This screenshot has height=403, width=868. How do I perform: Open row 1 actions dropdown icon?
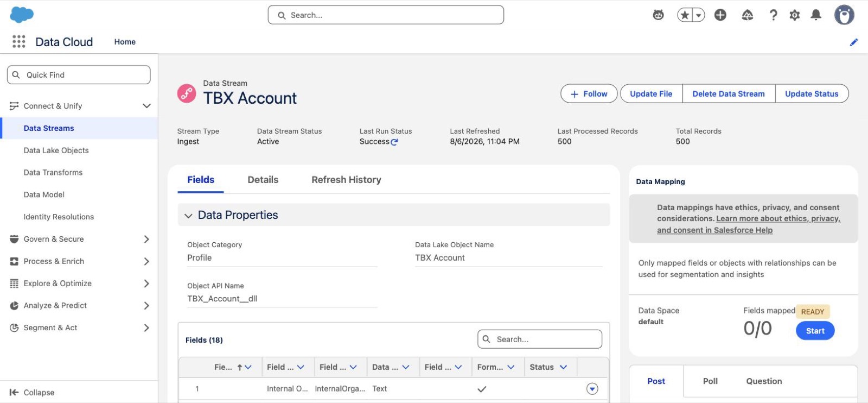coord(592,389)
